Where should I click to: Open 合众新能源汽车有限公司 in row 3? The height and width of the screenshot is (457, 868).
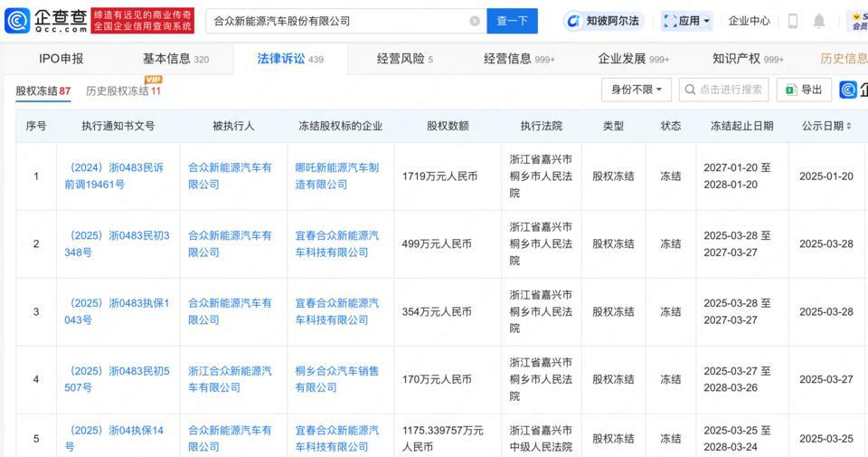230,312
